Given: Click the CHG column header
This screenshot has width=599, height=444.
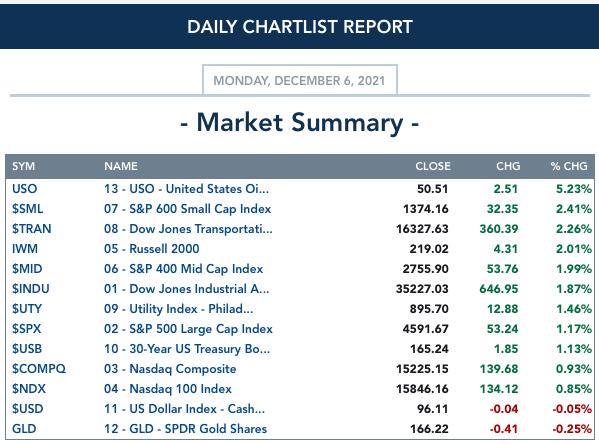Looking at the screenshot, I should pos(508,166).
